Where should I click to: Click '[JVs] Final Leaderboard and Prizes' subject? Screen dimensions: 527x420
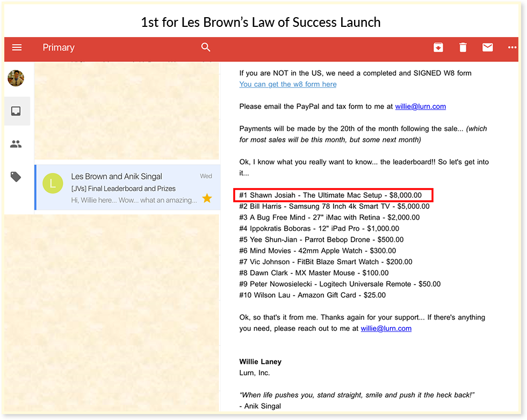click(124, 189)
